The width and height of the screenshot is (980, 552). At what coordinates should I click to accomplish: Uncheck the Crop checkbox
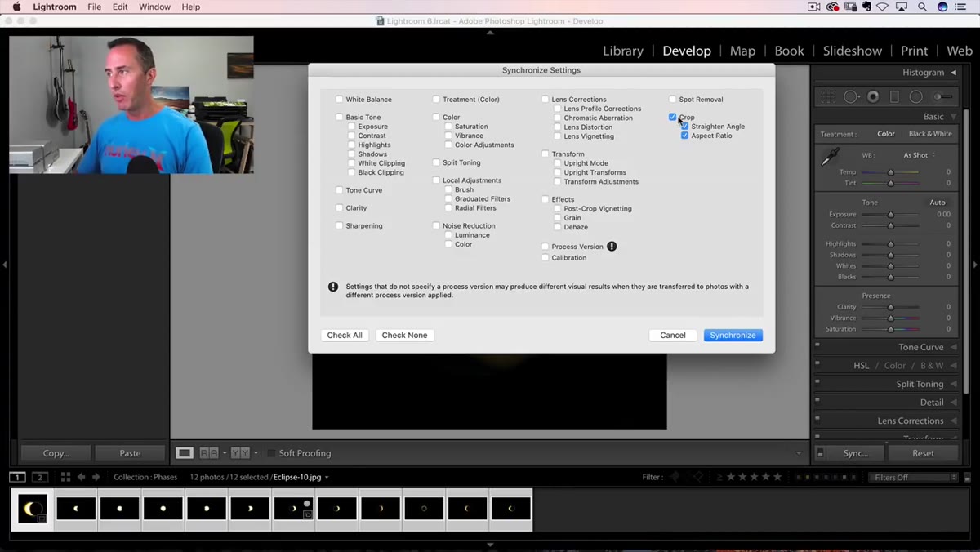tap(672, 117)
